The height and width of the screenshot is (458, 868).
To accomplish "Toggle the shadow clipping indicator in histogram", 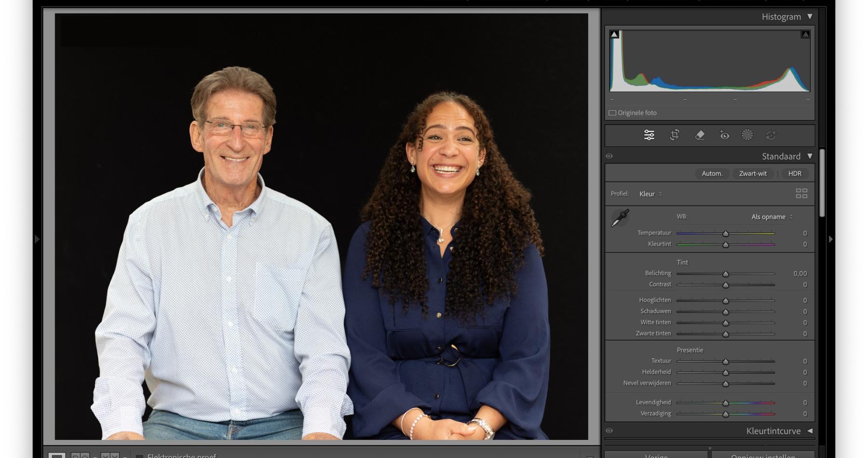I will pyautogui.click(x=614, y=34).
